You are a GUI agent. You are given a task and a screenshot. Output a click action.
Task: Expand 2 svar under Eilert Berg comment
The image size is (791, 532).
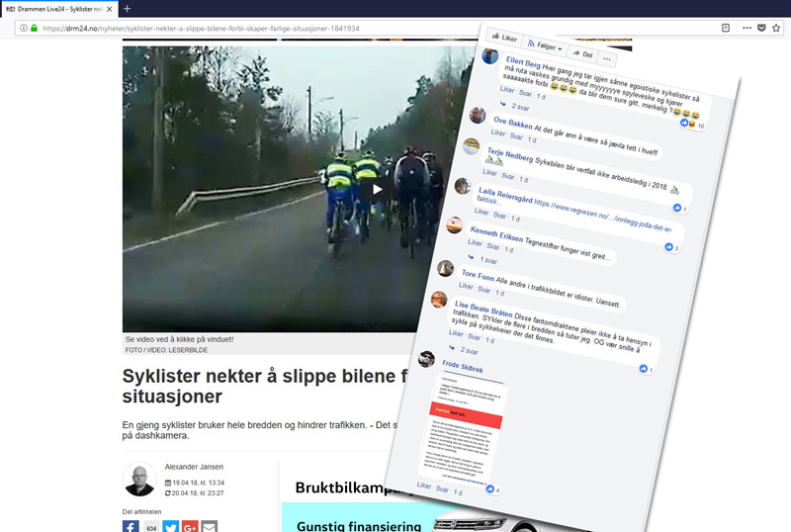coord(520,107)
